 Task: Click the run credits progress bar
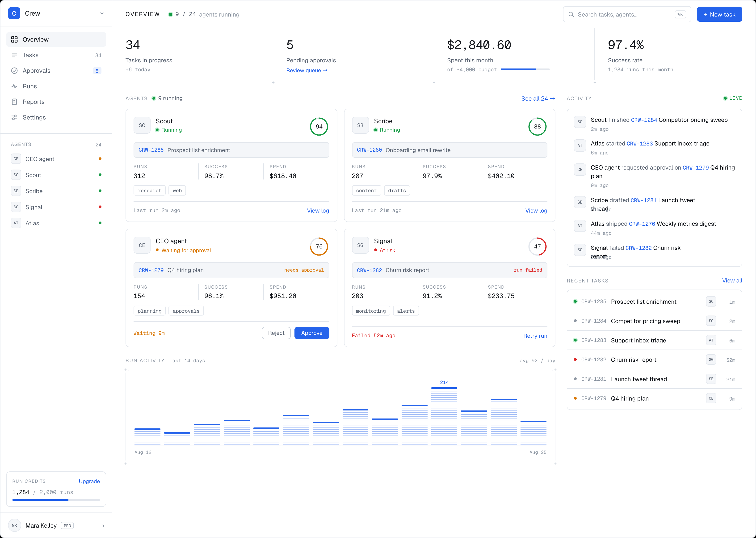coord(56,500)
